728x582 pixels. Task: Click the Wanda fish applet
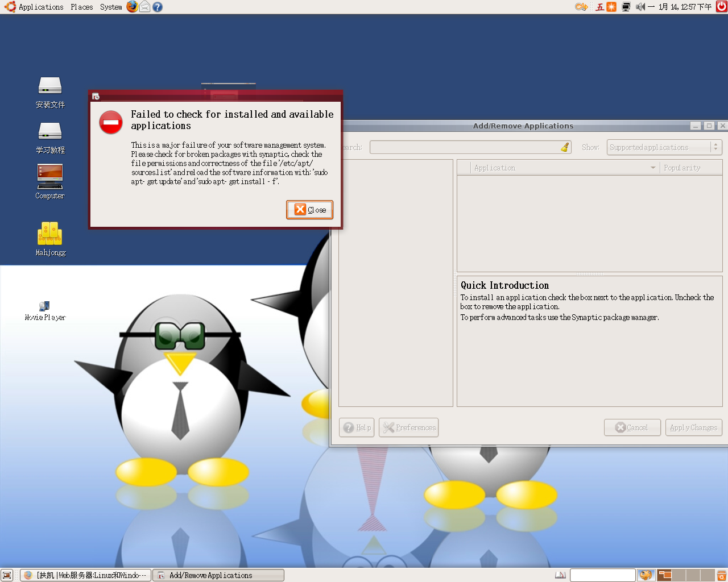point(646,575)
